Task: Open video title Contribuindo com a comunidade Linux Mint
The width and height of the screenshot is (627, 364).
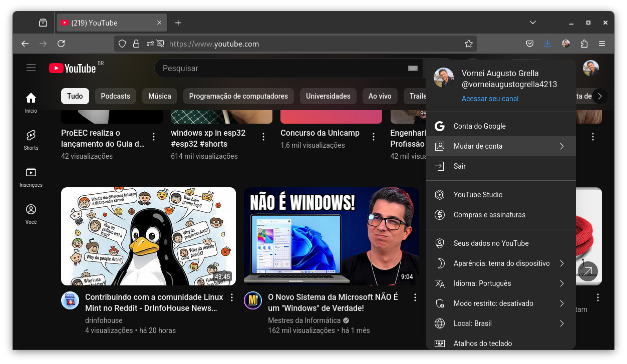Action: [154, 302]
